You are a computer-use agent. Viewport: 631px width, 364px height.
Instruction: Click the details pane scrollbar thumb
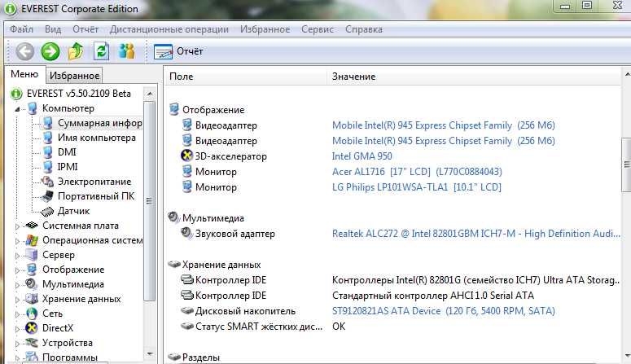[x=627, y=164]
